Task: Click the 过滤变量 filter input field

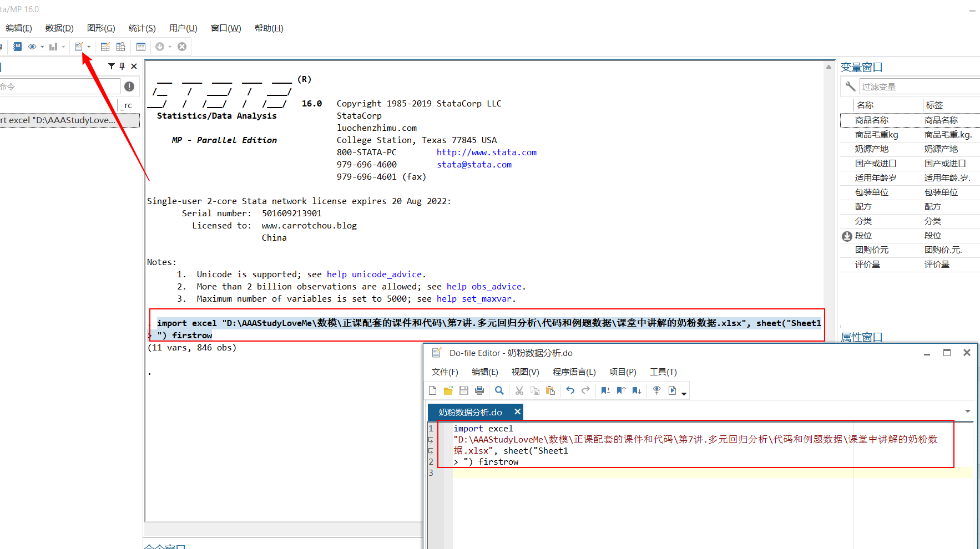Action: click(920, 87)
